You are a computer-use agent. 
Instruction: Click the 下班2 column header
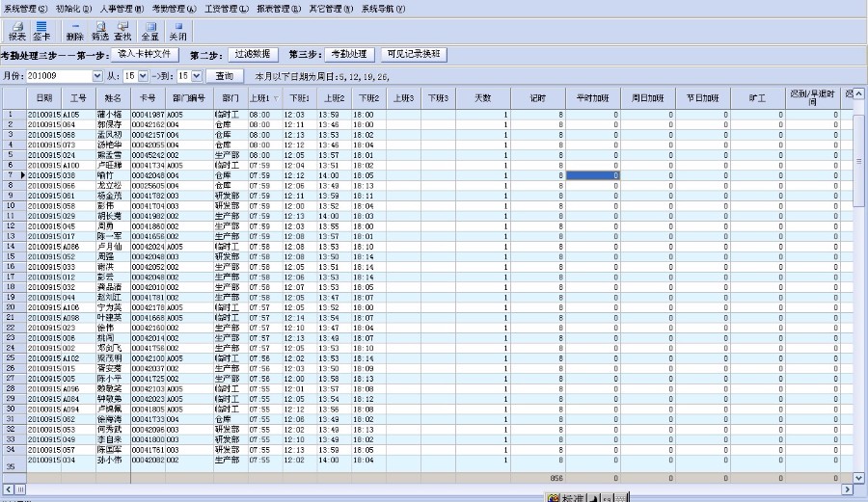[368, 98]
